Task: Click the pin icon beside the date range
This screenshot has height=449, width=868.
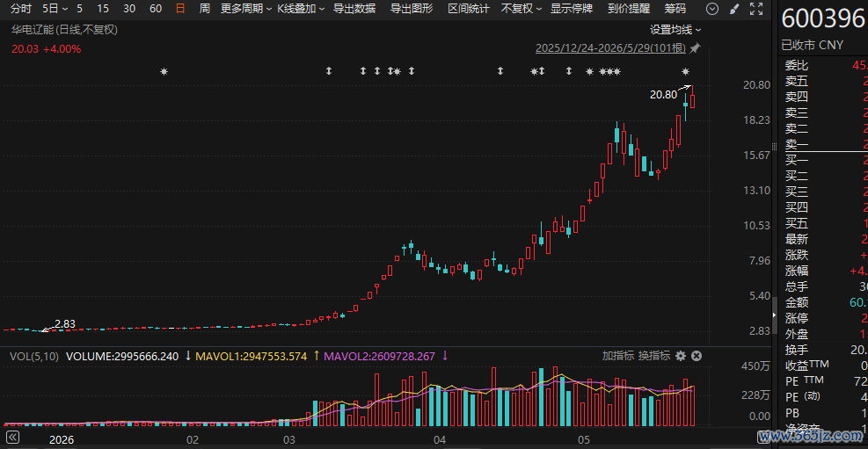Action: (x=694, y=48)
